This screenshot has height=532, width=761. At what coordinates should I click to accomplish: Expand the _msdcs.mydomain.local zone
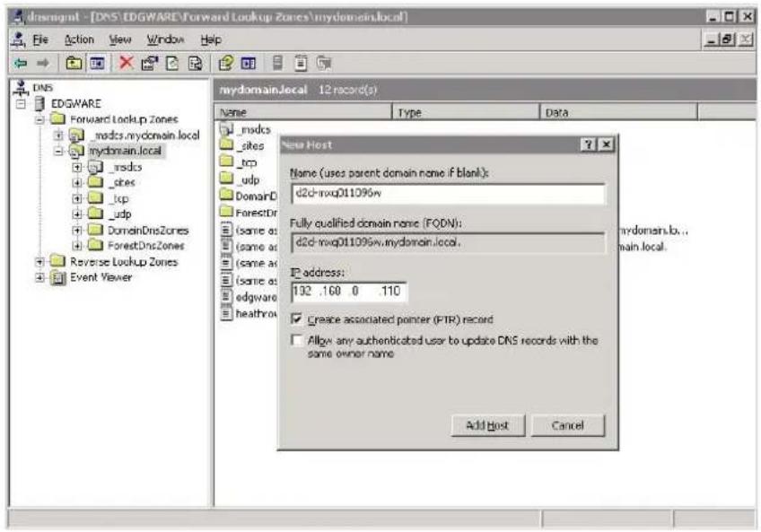pos(58,135)
